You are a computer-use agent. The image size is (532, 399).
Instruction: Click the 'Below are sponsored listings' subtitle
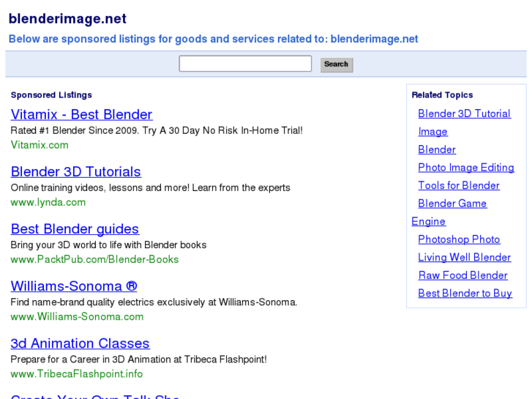[213, 39]
